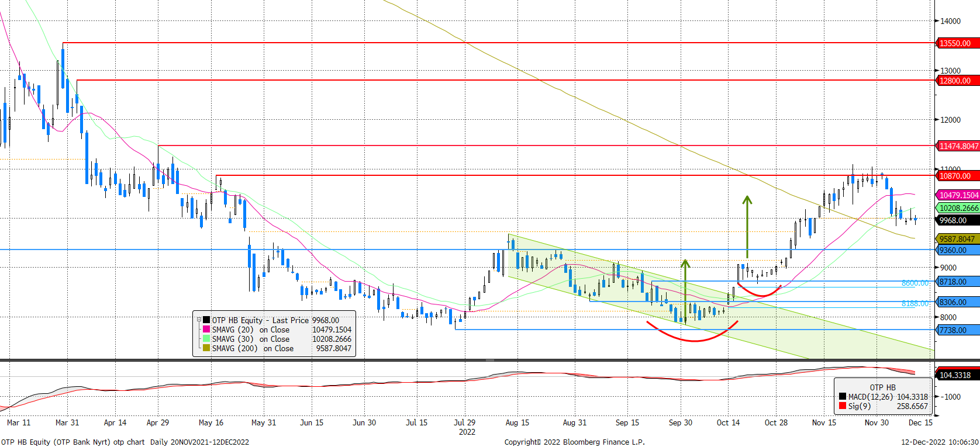Image resolution: width=980 pixels, height=447 pixels.
Task: Click the 9000 y-axis tick label
Action: 948,268
